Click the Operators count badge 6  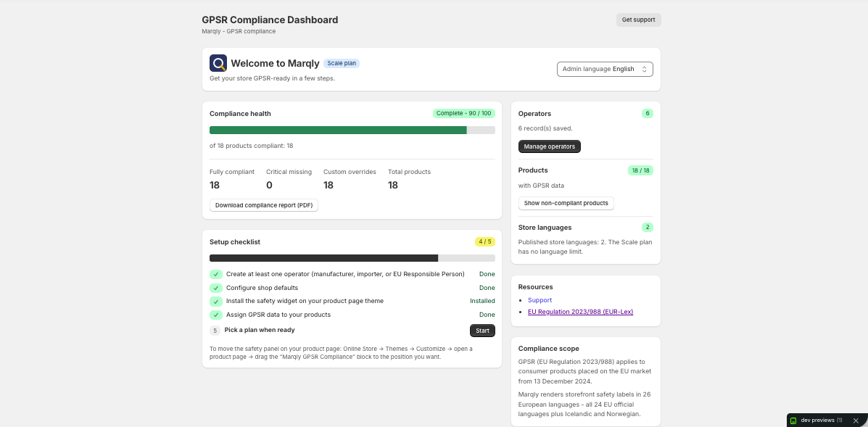[x=647, y=113]
